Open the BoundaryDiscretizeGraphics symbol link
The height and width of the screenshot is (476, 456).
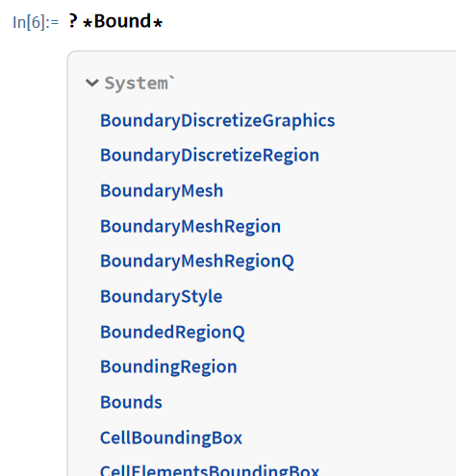(217, 121)
